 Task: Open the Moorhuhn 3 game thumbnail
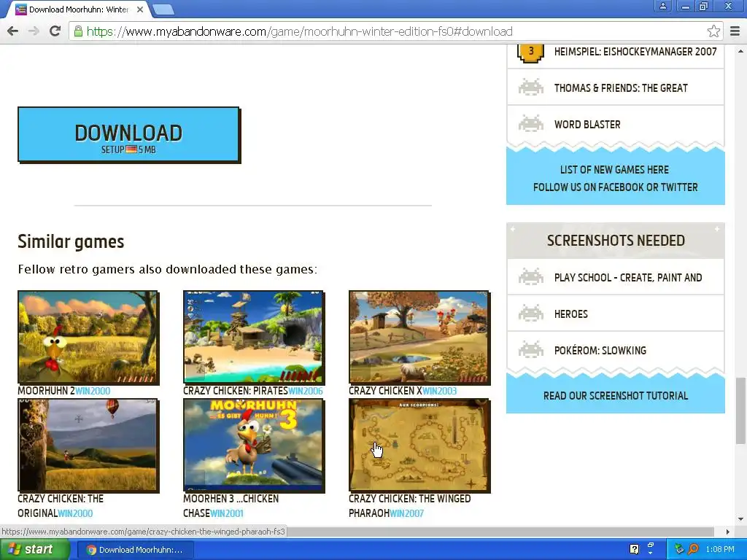pyautogui.click(x=253, y=446)
